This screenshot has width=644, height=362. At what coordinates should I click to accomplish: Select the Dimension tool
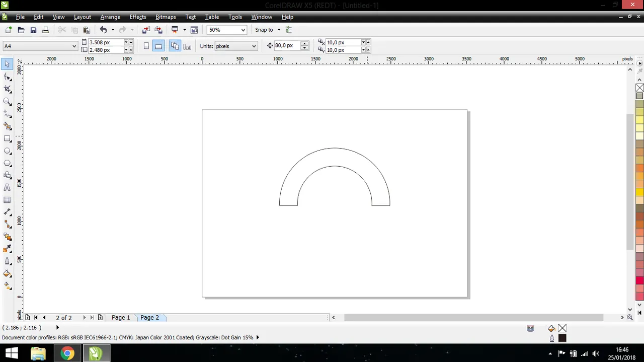pos(7,212)
